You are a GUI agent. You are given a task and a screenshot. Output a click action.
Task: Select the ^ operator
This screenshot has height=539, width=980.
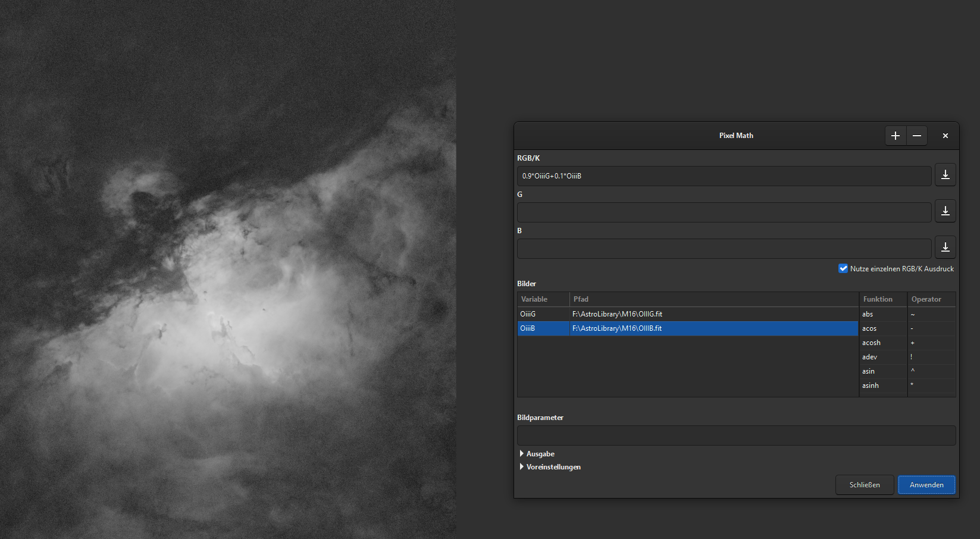(931, 371)
